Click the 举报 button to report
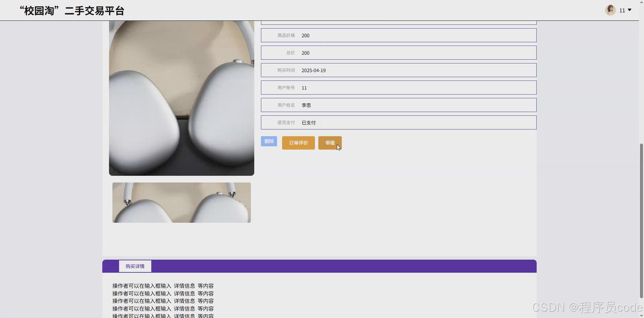 [x=330, y=143]
